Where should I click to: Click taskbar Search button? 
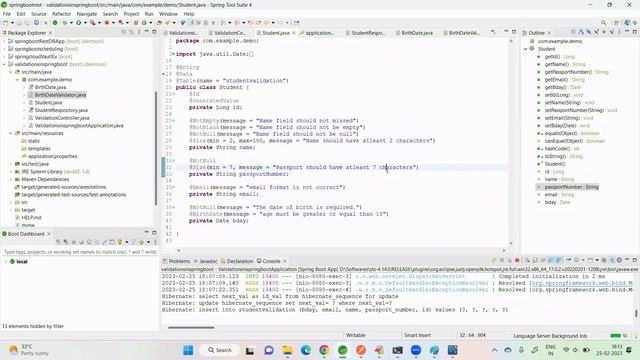220,350
